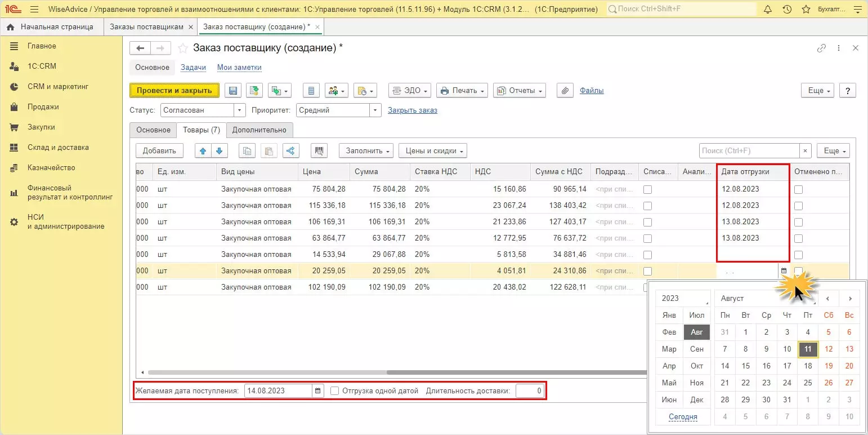Screen dimensions: 868x435
Task: Expand the Цены и скидки dropdown
Action: pyautogui.click(x=432, y=150)
